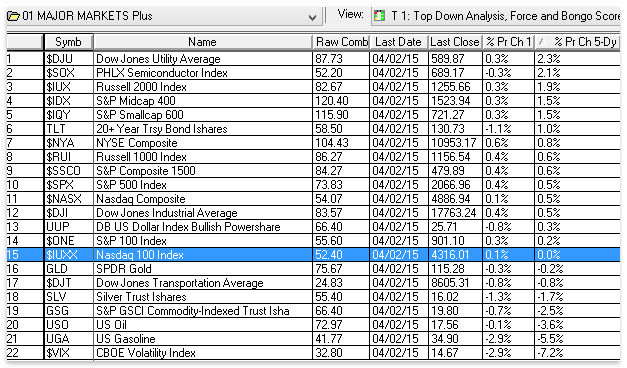Viewport: 627px width, 368px height.
Task: Click the NYSE Composite name
Action: pos(137,143)
